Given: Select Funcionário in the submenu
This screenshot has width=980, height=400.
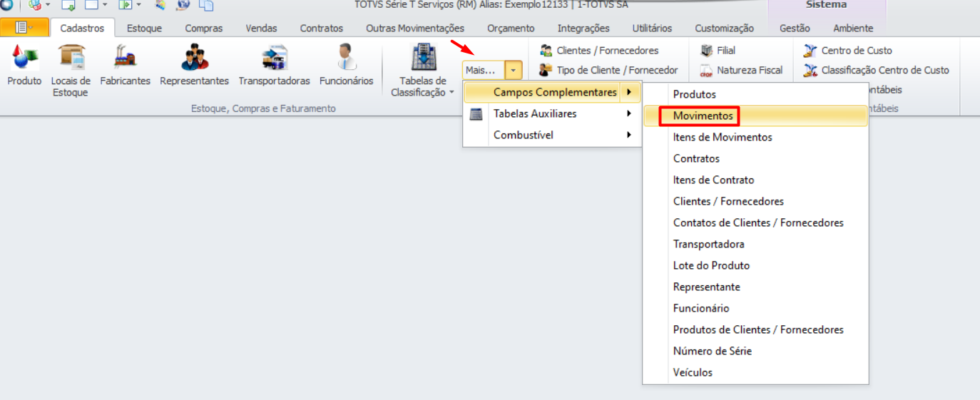Looking at the screenshot, I should (755, 308).
